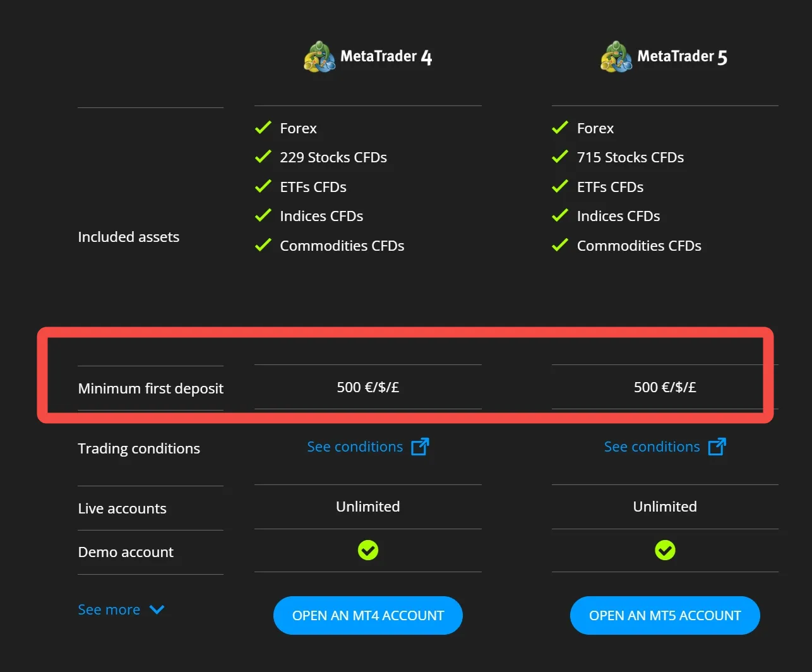Click Indices CFDs text under MetaTrader 4
Viewport: 812px width, 672px height.
pos(321,216)
